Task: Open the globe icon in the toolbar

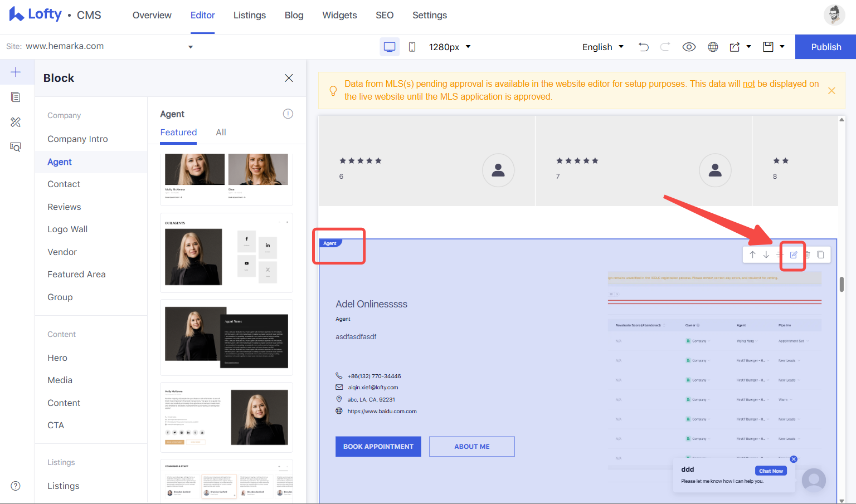Action: (713, 47)
